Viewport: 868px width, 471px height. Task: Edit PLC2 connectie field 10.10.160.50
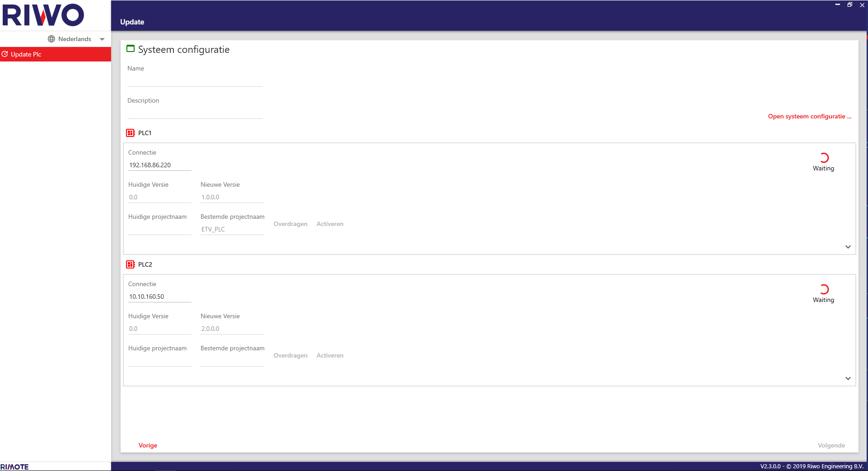pyautogui.click(x=160, y=297)
